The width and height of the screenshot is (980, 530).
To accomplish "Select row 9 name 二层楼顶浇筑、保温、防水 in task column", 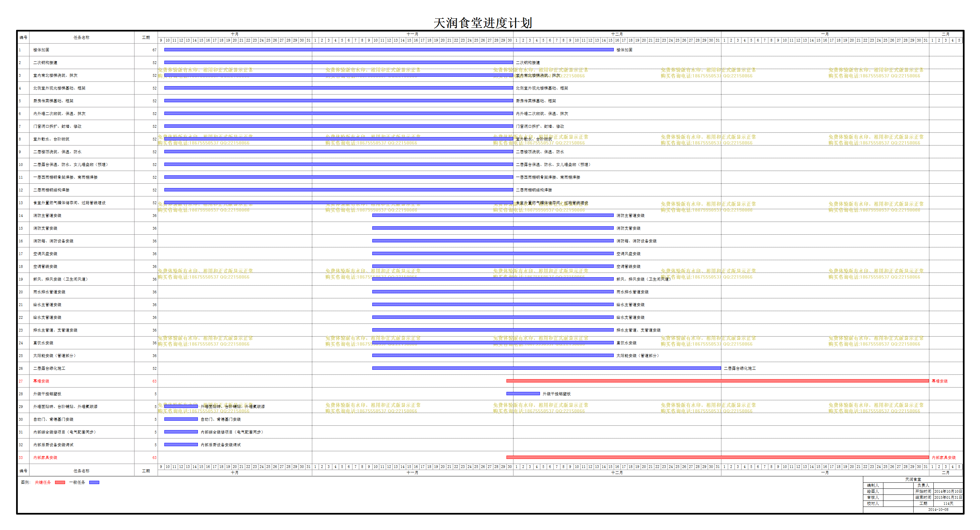I will click(57, 152).
